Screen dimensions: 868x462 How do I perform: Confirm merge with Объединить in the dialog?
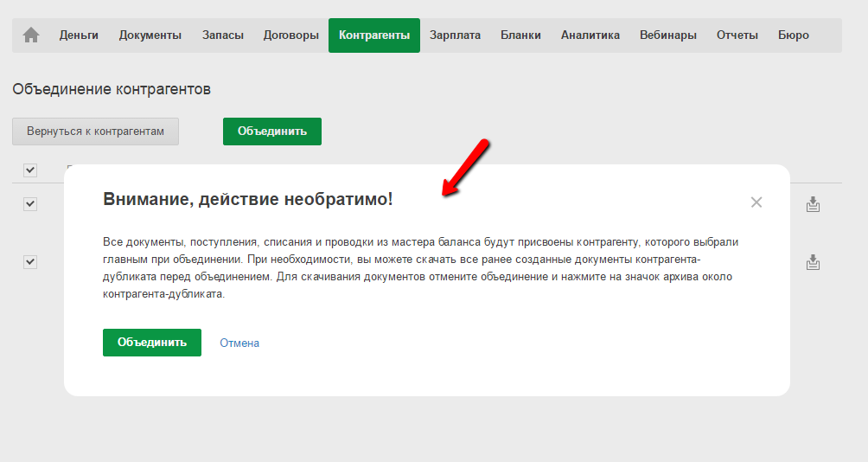(151, 343)
